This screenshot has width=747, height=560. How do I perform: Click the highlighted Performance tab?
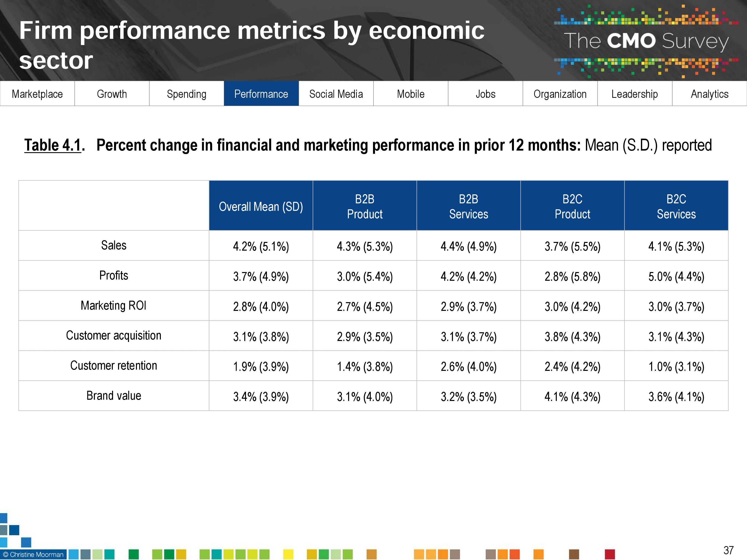pos(261,94)
